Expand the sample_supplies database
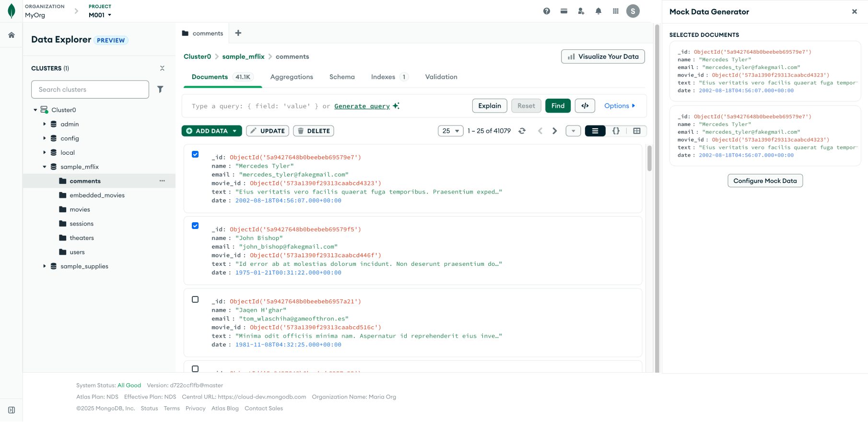The height and width of the screenshot is (422, 868). 45,266
